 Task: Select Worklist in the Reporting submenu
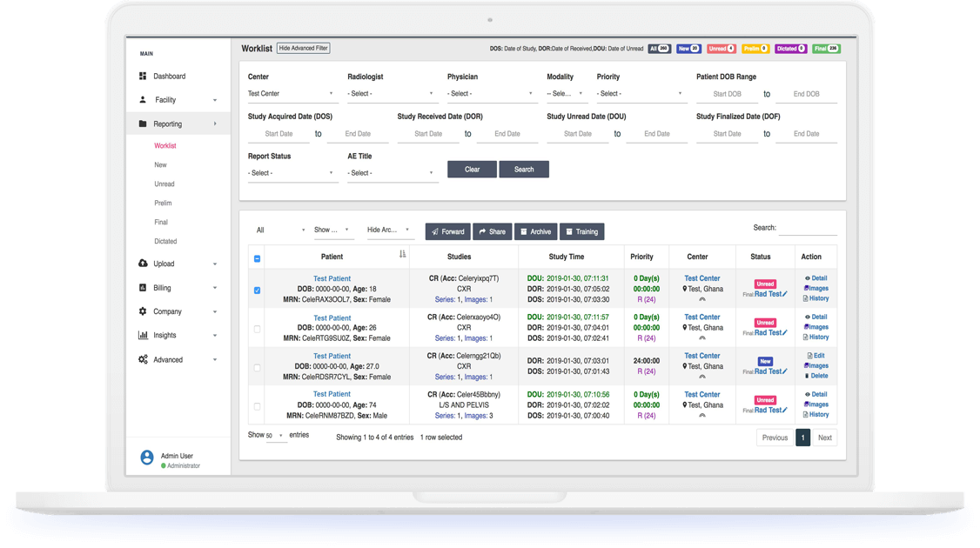(165, 145)
